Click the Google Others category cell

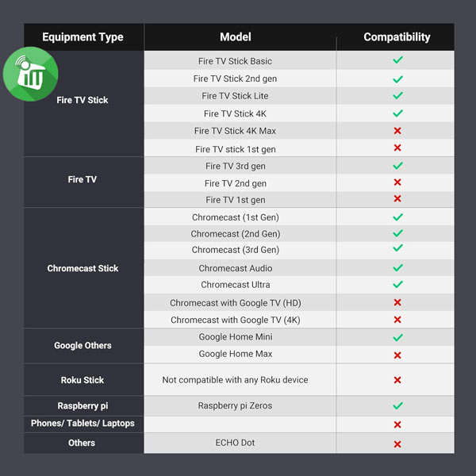[83, 346]
